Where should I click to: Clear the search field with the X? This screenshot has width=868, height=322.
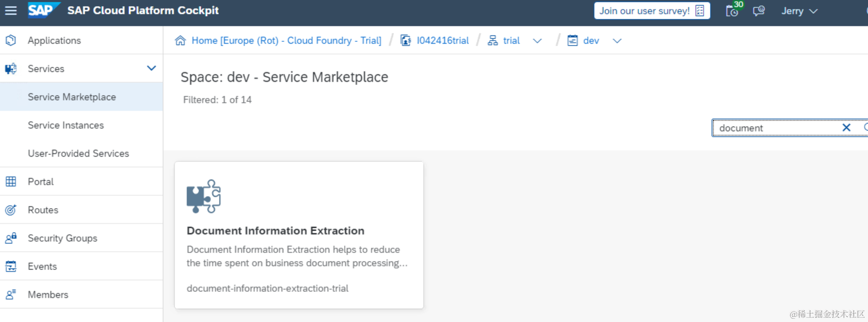(x=846, y=128)
